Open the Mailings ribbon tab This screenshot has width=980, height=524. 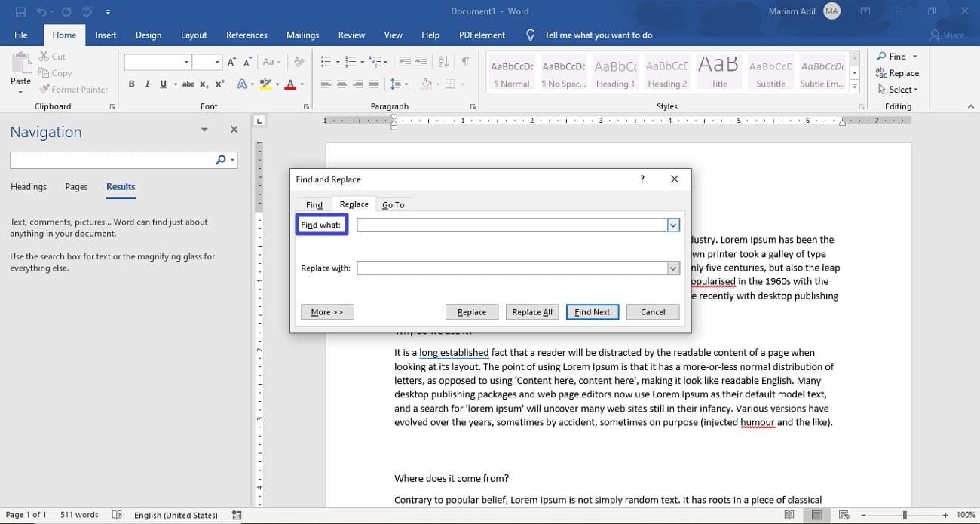(x=302, y=35)
